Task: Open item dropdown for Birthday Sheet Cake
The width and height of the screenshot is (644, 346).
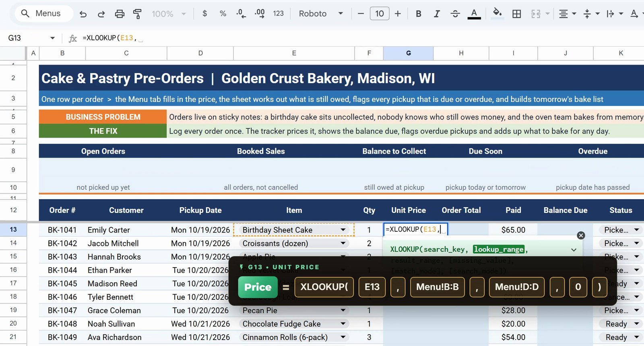Action: (x=343, y=230)
